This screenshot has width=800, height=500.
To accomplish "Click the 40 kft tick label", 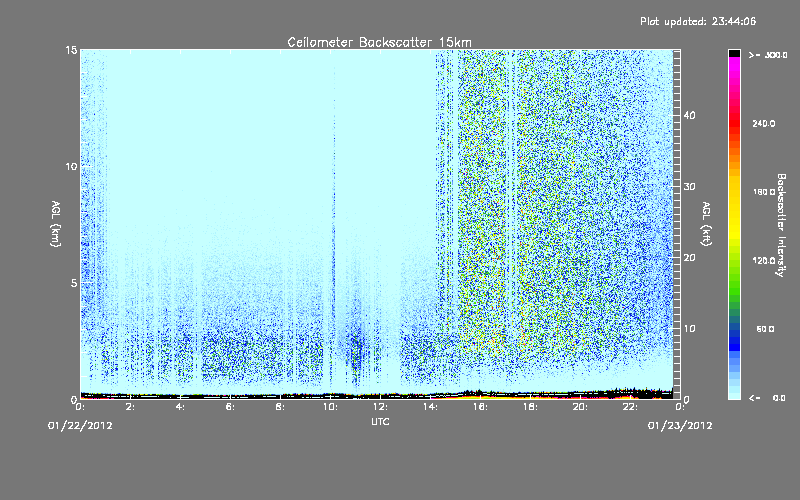I will click(689, 115).
